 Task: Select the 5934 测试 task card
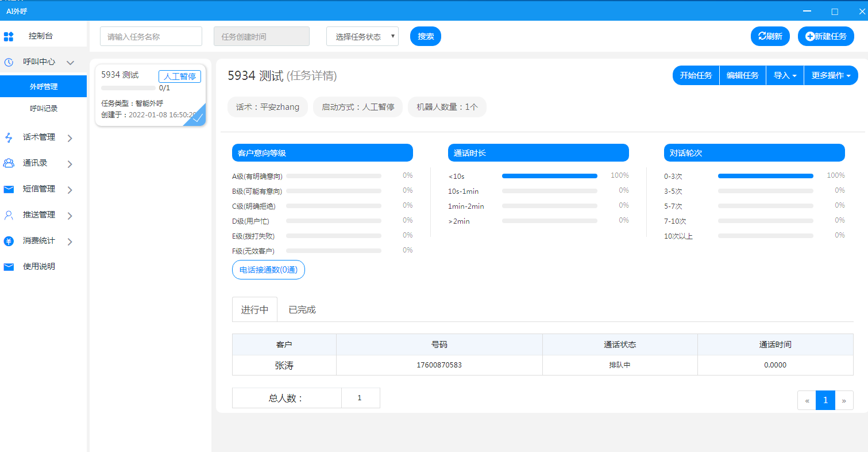tap(151, 94)
